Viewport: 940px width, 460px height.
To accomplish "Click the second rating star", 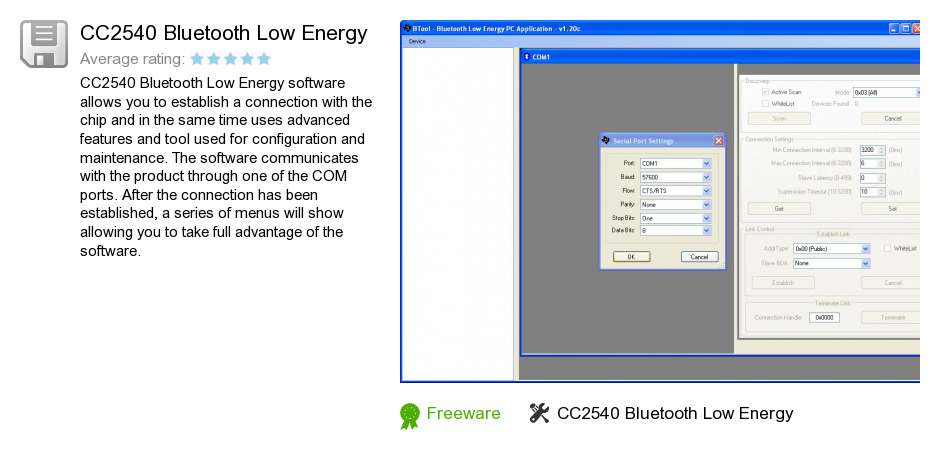I will 214,59.
